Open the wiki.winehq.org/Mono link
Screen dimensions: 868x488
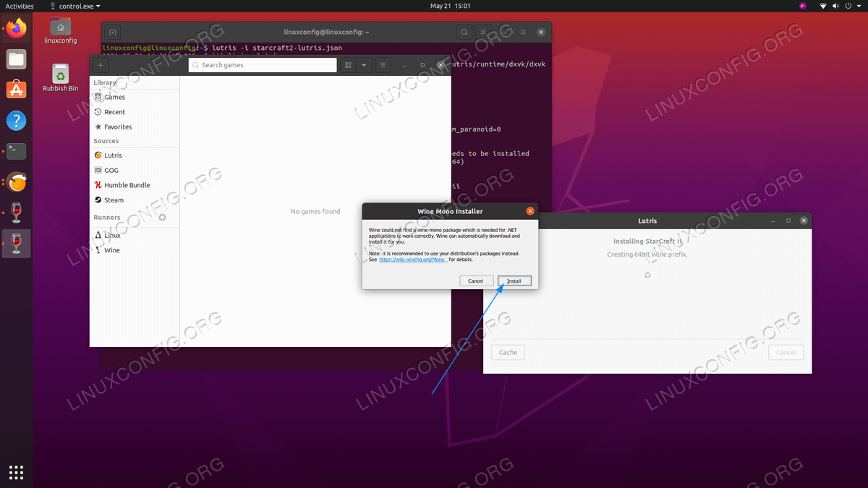[413, 260]
